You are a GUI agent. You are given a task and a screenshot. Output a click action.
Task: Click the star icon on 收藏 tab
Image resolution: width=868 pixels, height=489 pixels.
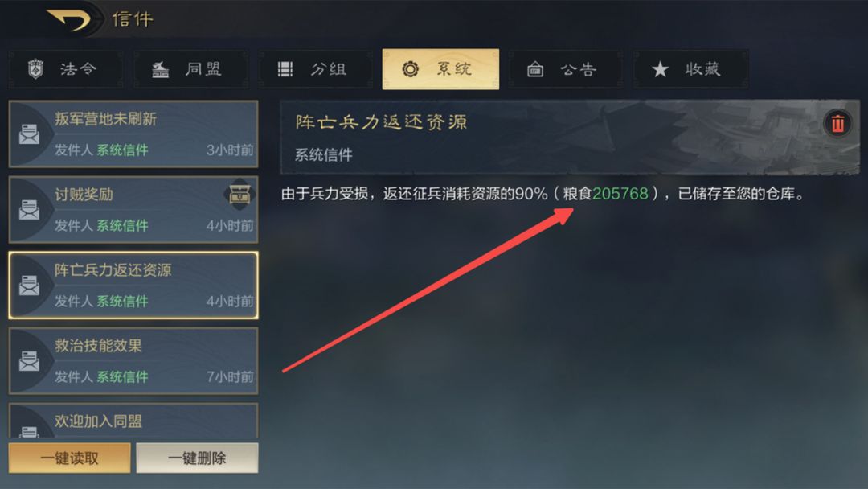(660, 69)
